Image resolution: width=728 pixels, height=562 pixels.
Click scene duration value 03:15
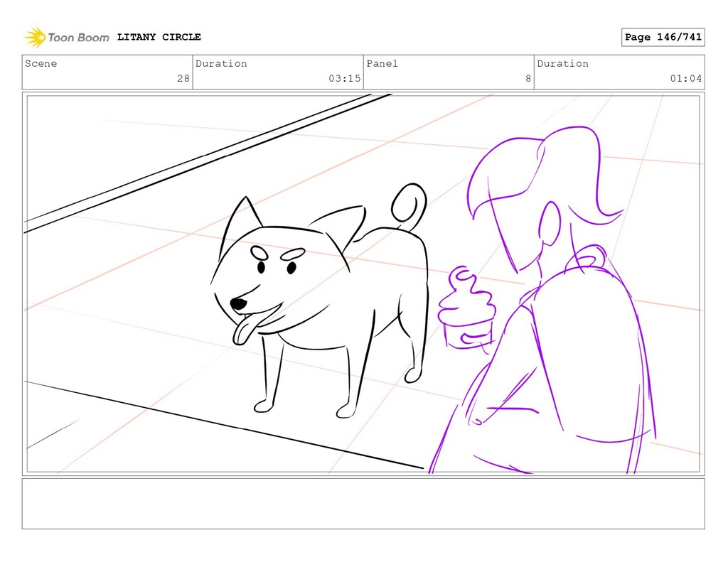[x=345, y=78]
